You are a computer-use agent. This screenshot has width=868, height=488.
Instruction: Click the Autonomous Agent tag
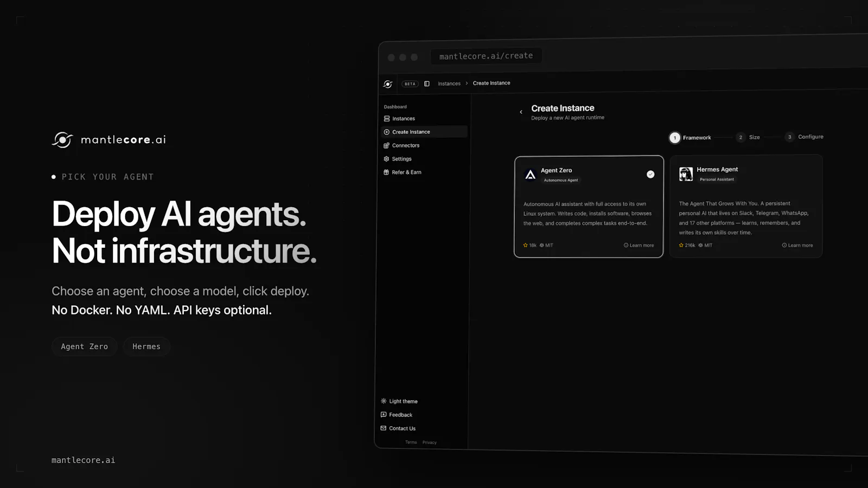tap(561, 180)
